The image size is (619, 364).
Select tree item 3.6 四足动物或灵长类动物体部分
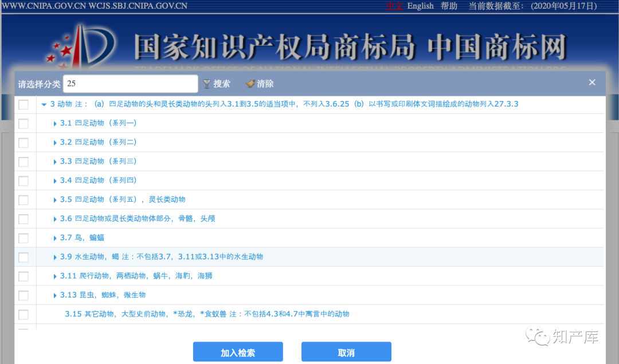tap(138, 218)
